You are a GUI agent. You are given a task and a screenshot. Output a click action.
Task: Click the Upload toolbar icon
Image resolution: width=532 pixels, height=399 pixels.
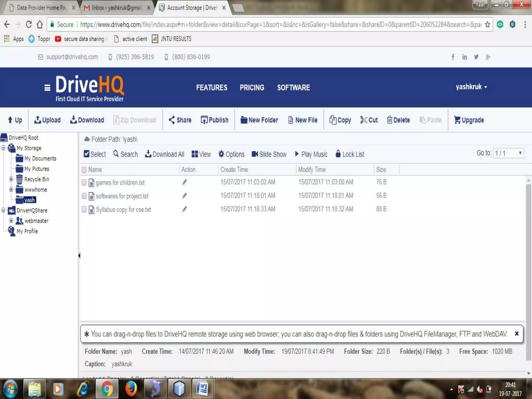(x=38, y=120)
